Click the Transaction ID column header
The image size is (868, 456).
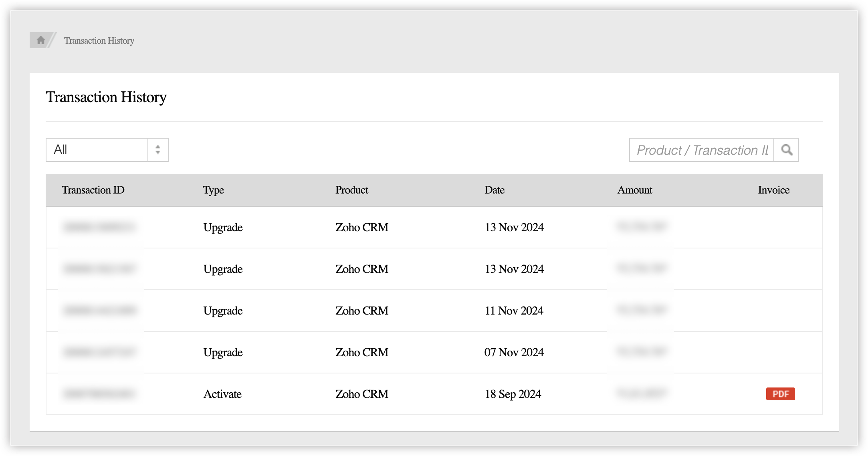coord(93,190)
